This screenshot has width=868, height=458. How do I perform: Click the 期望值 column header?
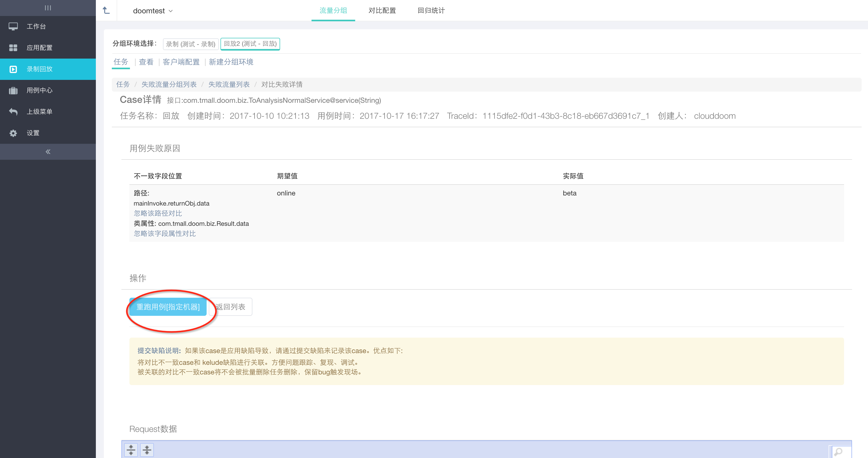pos(287,176)
